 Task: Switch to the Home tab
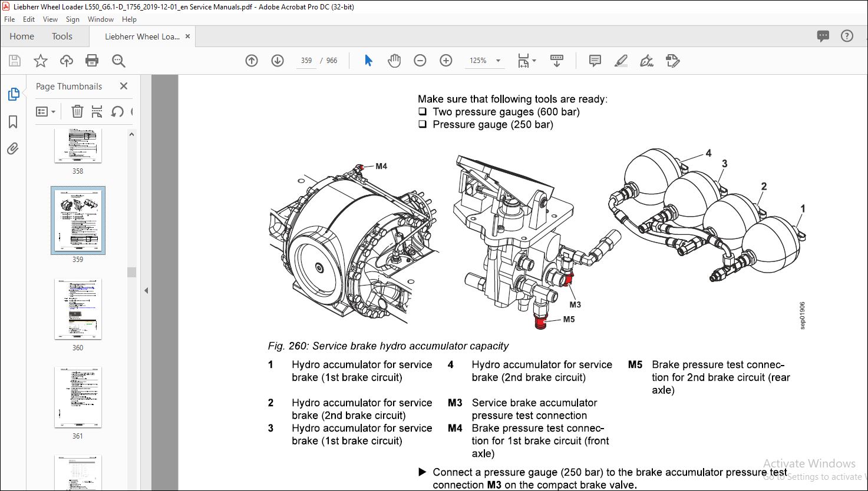[x=22, y=36]
